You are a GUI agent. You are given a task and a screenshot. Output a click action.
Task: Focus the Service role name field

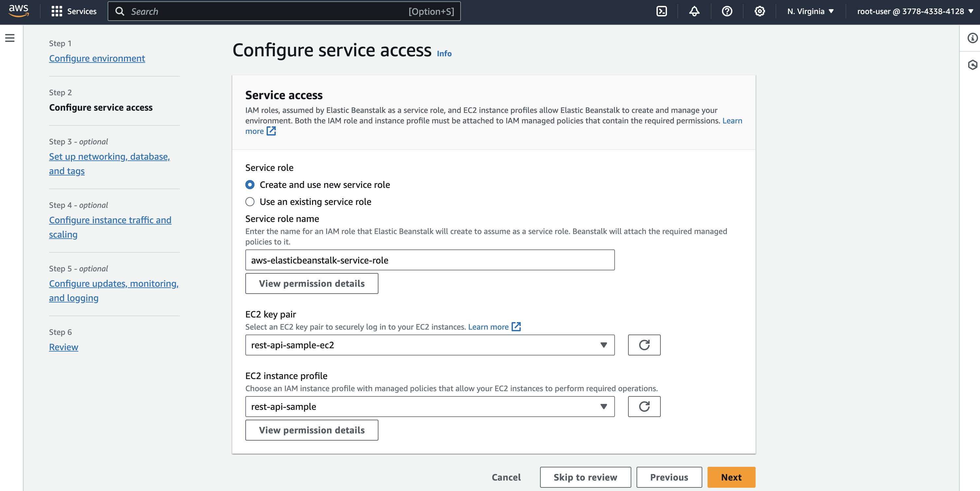pos(430,260)
